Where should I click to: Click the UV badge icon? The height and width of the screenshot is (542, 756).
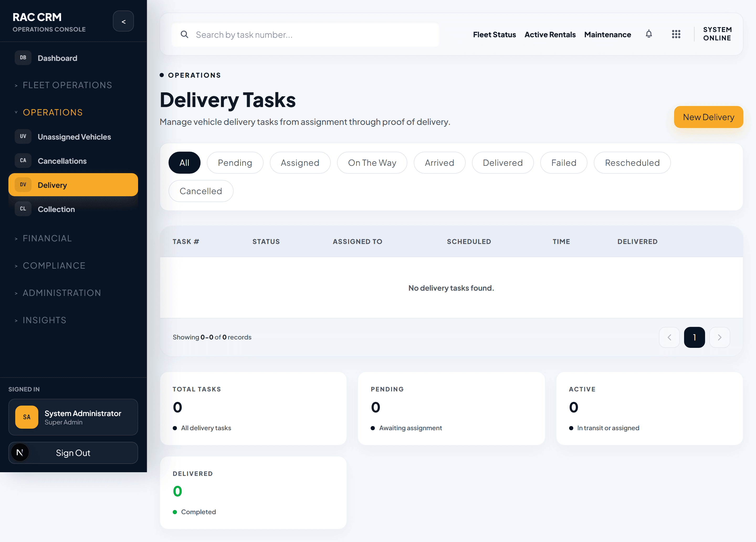(23, 137)
